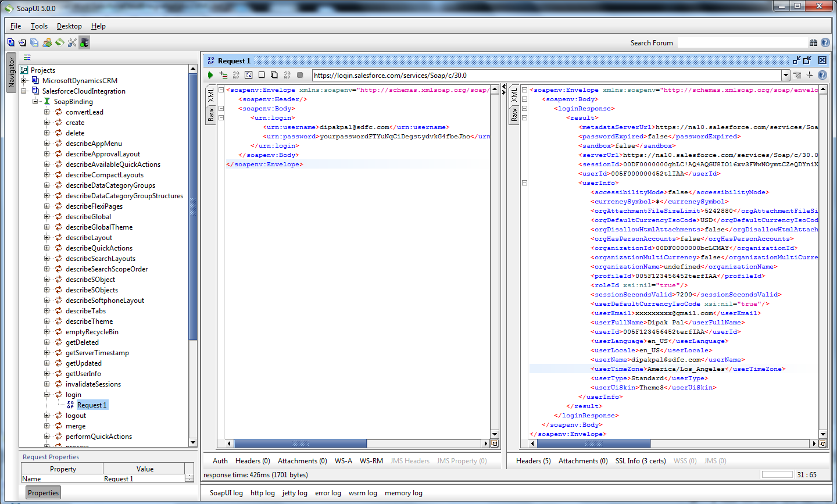This screenshot has height=504, width=837.
Task: Expand the convertLead operation node
Action: (x=47, y=112)
